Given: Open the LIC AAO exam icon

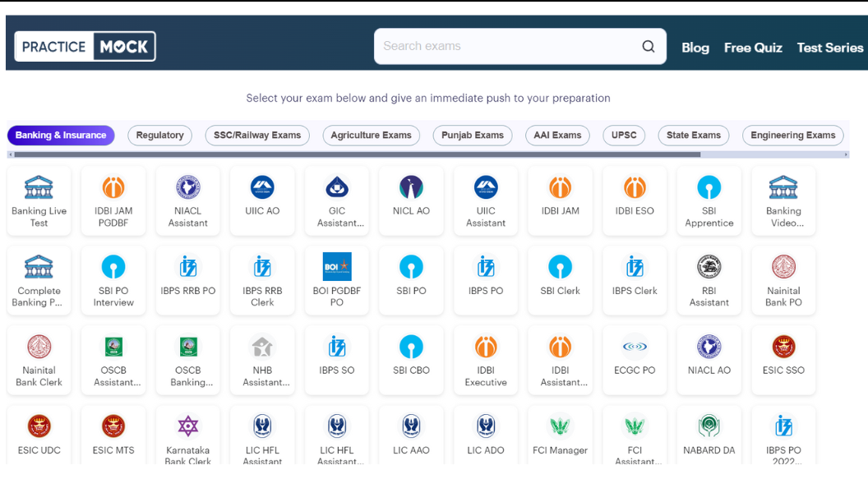Looking at the screenshot, I should click(411, 426).
